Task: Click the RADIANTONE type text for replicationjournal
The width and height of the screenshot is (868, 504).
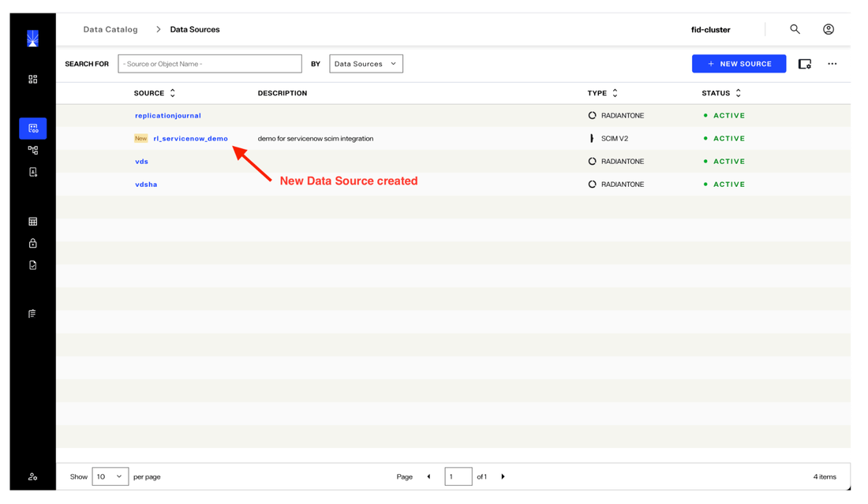Action: (623, 116)
